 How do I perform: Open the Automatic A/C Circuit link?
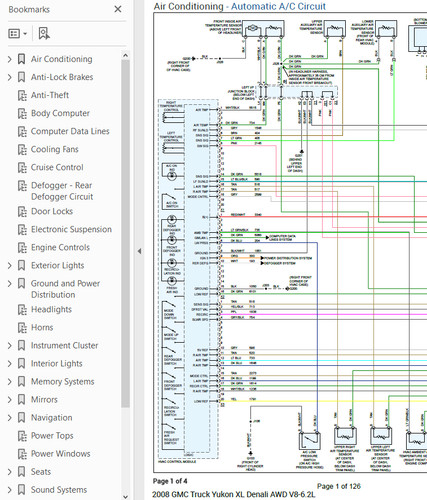coord(278,6)
